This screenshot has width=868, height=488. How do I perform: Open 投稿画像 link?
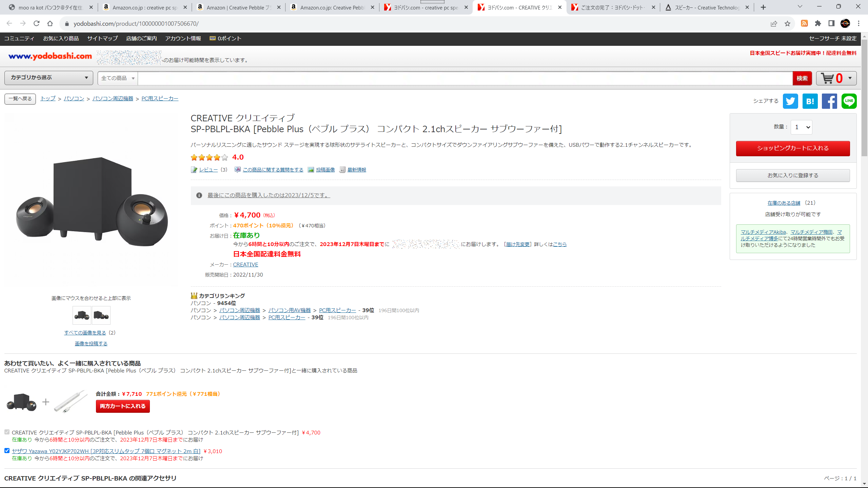pyautogui.click(x=325, y=170)
